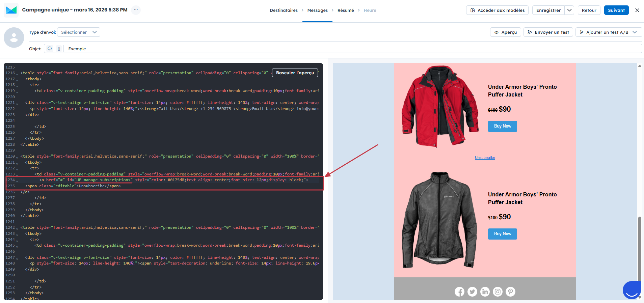Collapse the table block at line 1242

coord(17,228)
